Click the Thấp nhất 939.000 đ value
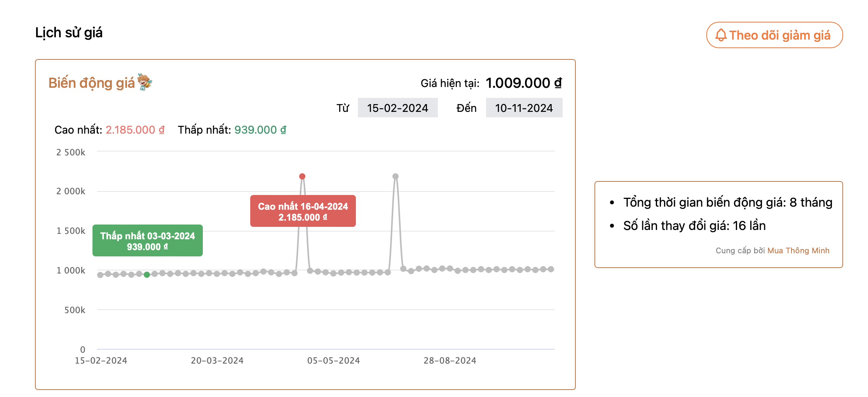The width and height of the screenshot is (868, 397). coord(260,130)
